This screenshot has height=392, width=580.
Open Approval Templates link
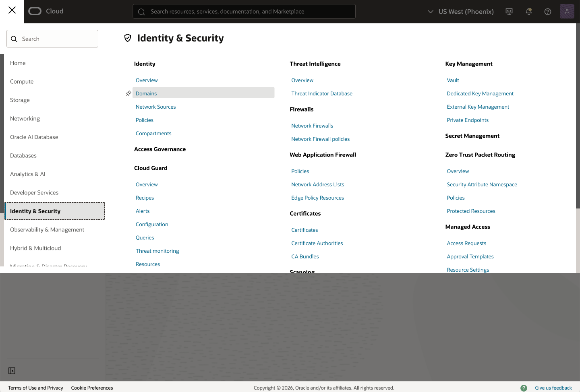coord(470,257)
